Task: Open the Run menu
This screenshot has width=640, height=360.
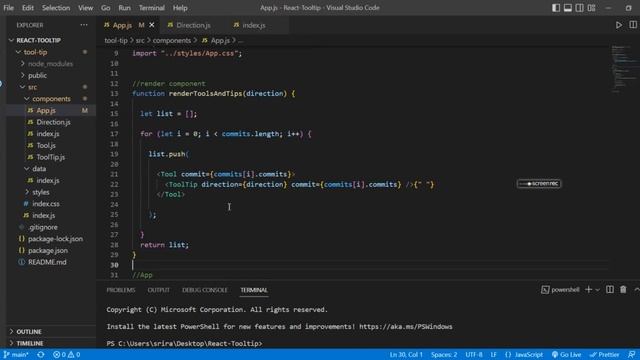Action: coord(124,8)
